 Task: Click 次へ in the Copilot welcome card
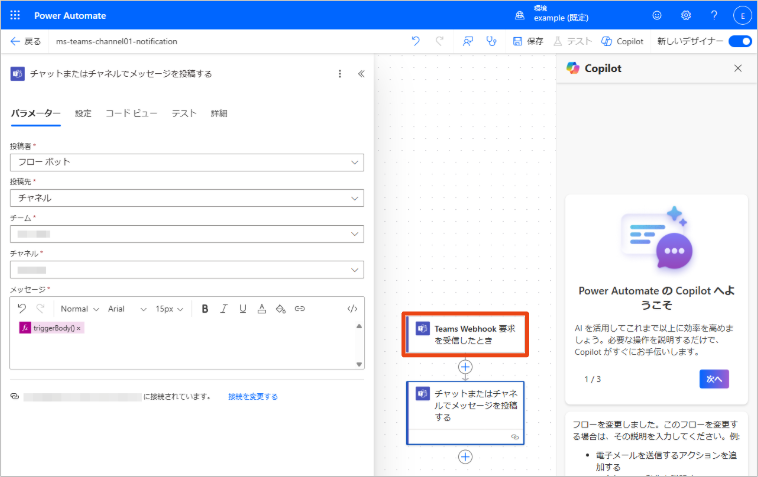[x=714, y=379]
